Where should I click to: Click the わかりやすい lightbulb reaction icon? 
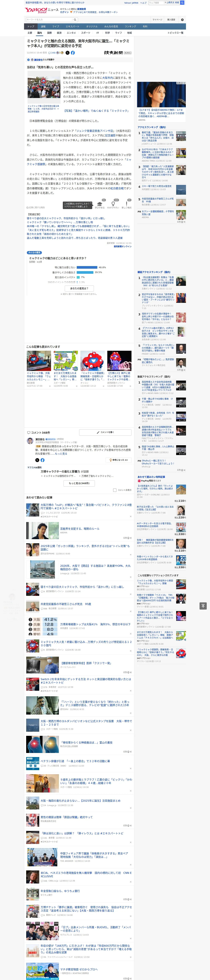(113, 204)
